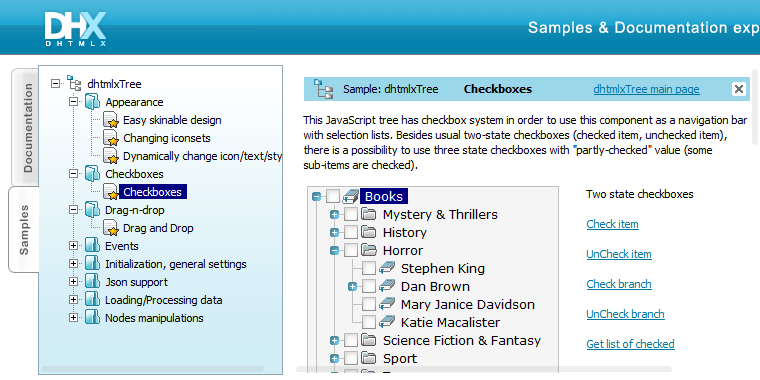Click the tree icon in sample header
The height and width of the screenshot is (380, 760).
(x=323, y=89)
